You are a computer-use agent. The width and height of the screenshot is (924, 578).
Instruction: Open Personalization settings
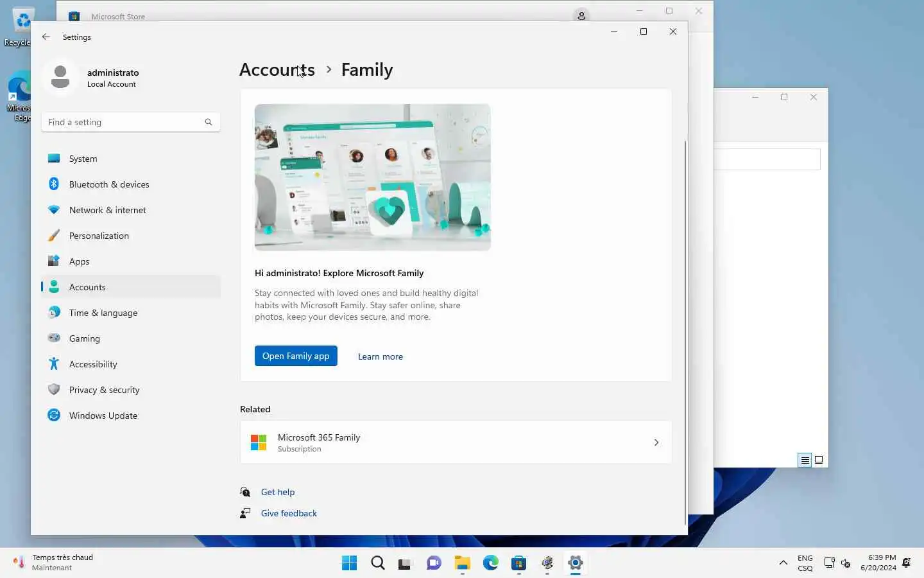pos(131,236)
